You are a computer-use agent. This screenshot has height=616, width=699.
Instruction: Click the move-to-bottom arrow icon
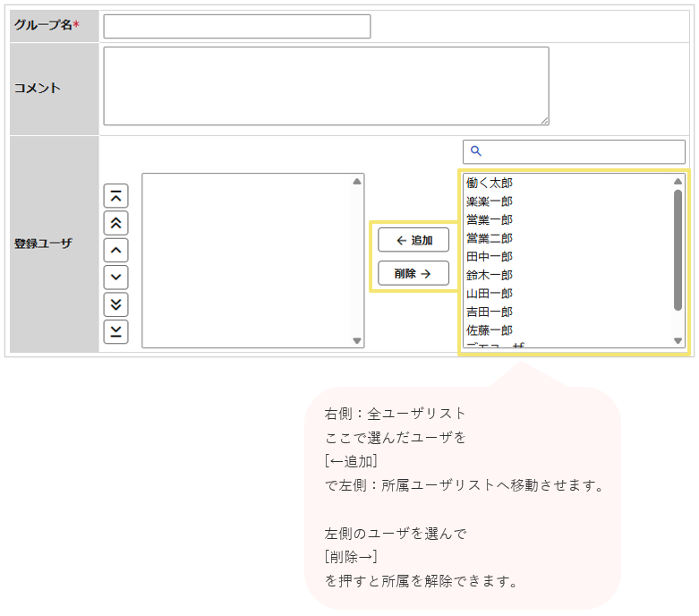pos(116,331)
